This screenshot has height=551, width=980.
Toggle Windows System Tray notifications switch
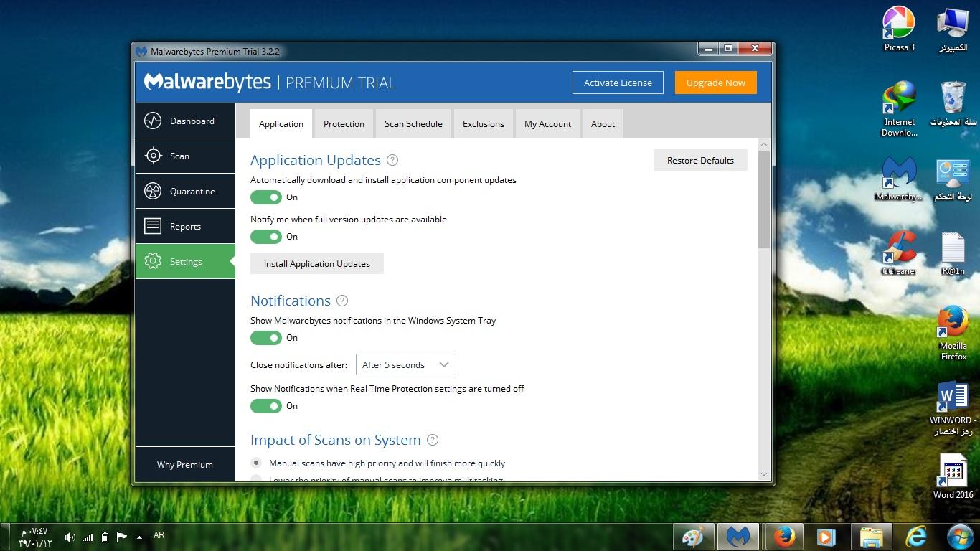(266, 337)
